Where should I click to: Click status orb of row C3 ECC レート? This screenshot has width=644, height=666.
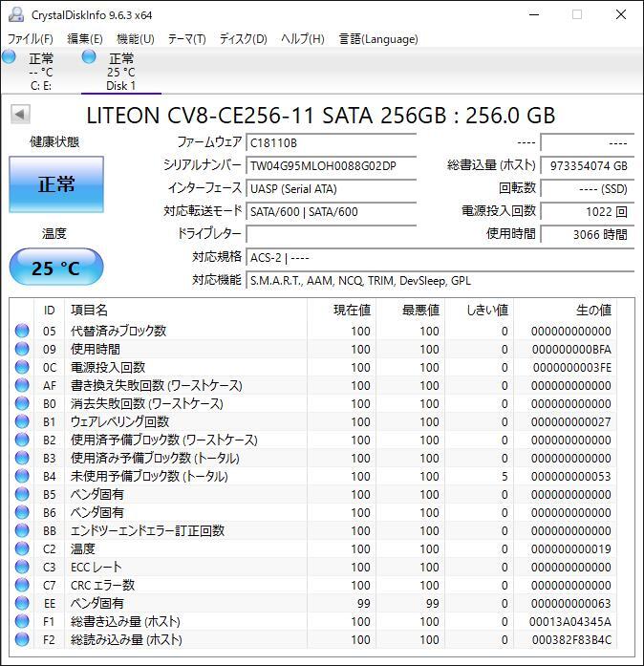tap(22, 567)
